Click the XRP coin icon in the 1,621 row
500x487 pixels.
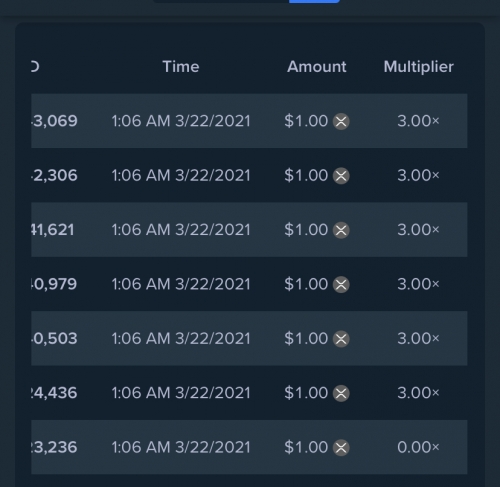[341, 230]
